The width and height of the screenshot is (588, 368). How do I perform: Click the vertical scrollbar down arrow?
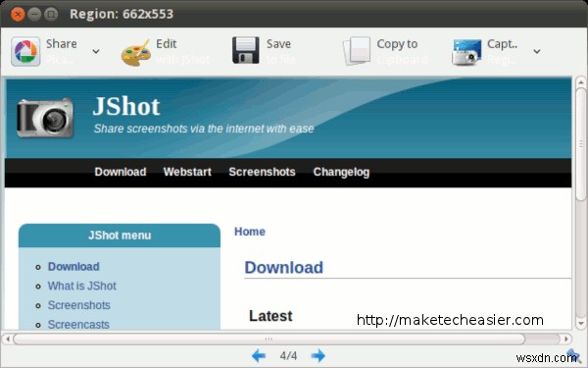pyautogui.click(x=580, y=323)
